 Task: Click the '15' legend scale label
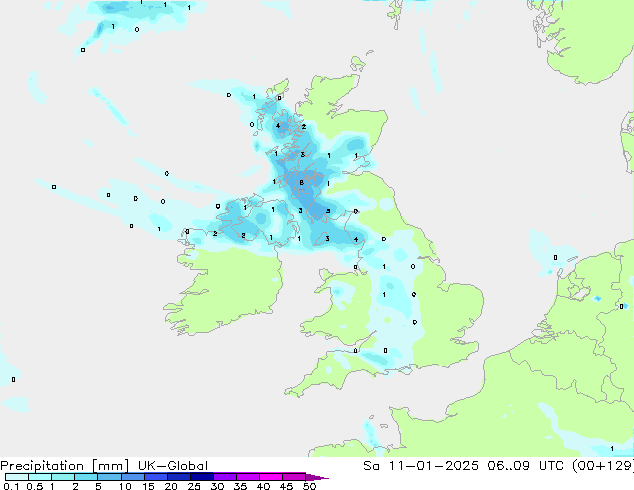tap(148, 486)
